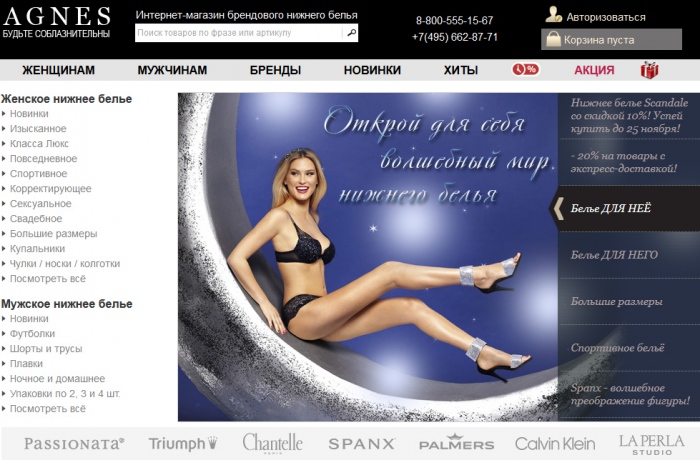Open the Свадебное category
700x460 pixels.
(36, 219)
